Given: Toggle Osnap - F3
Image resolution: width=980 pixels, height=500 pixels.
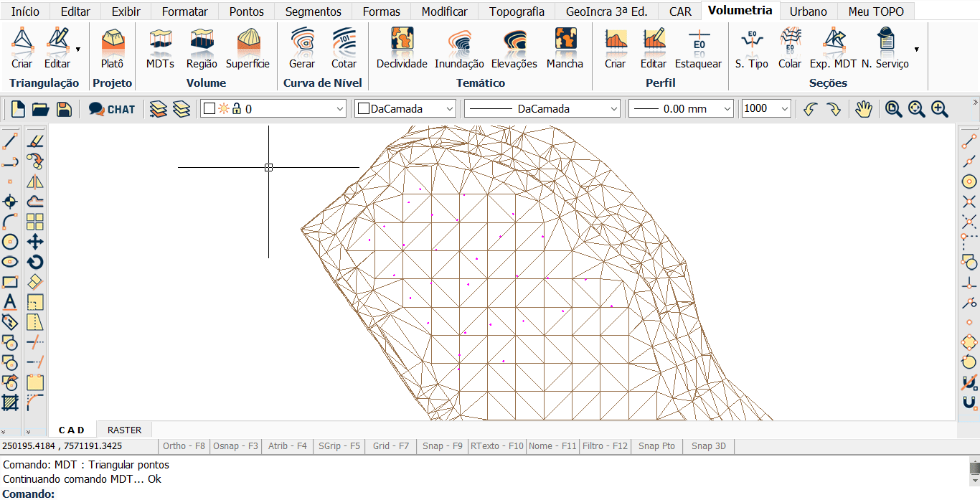Looking at the screenshot, I should click(235, 446).
